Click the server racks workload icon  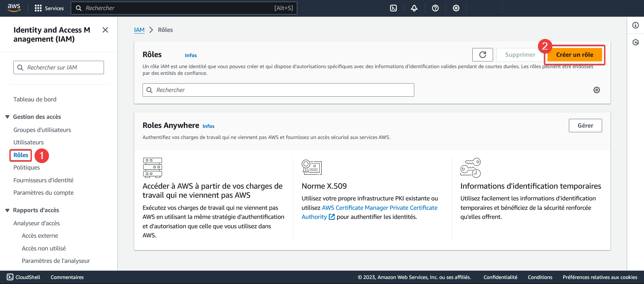(153, 168)
